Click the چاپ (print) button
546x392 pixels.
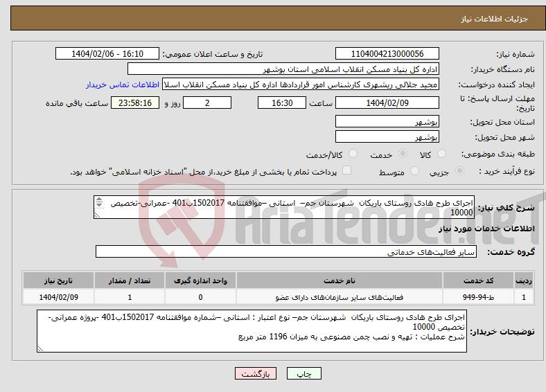point(303,373)
